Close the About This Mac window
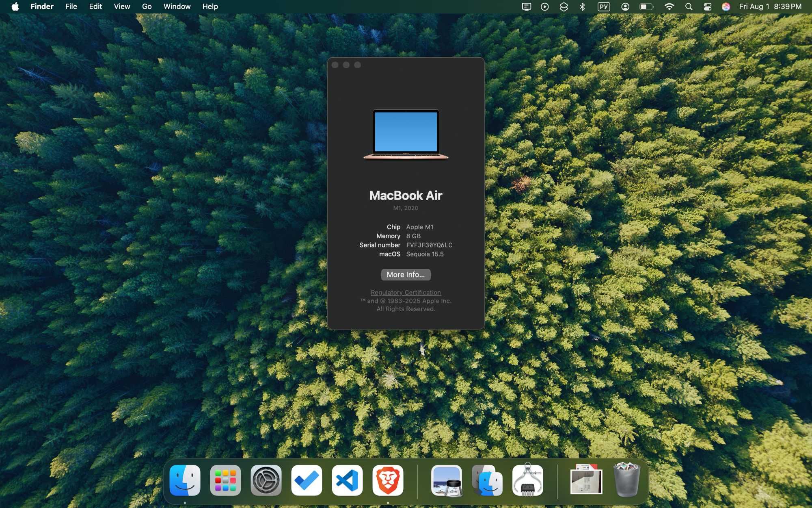This screenshot has height=508, width=812. (x=335, y=65)
